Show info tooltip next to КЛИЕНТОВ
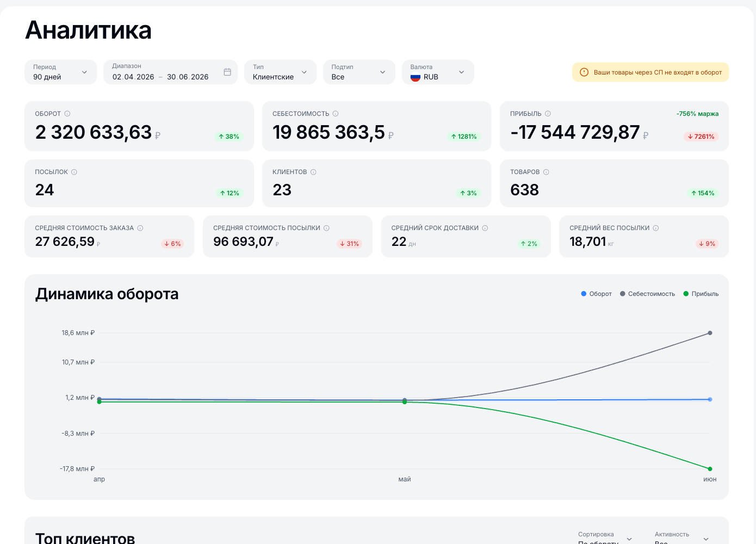Viewport: 756px width, 544px height. [313, 172]
